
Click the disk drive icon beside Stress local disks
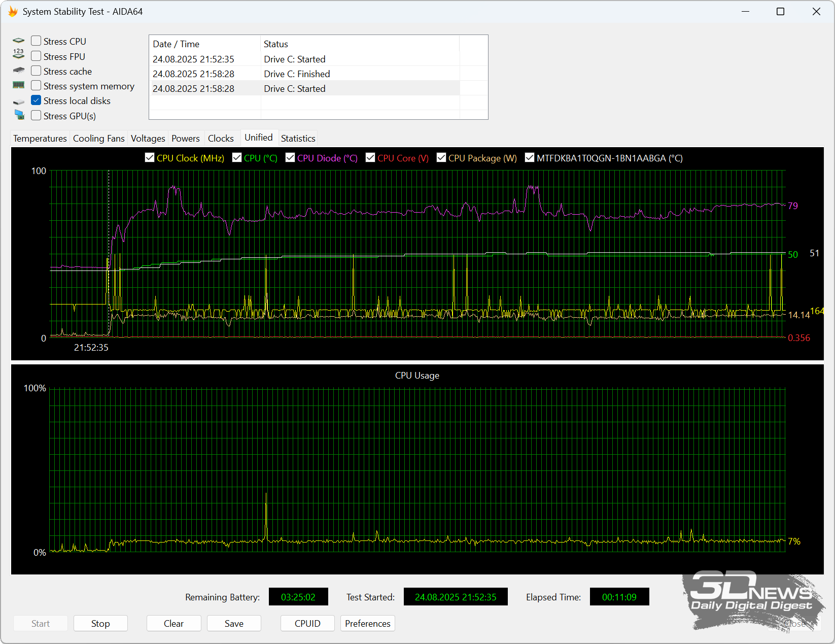pos(19,102)
